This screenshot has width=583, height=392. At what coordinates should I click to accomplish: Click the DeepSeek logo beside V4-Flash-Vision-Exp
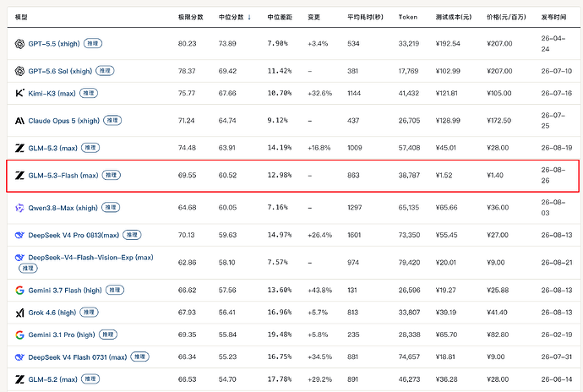point(19,258)
